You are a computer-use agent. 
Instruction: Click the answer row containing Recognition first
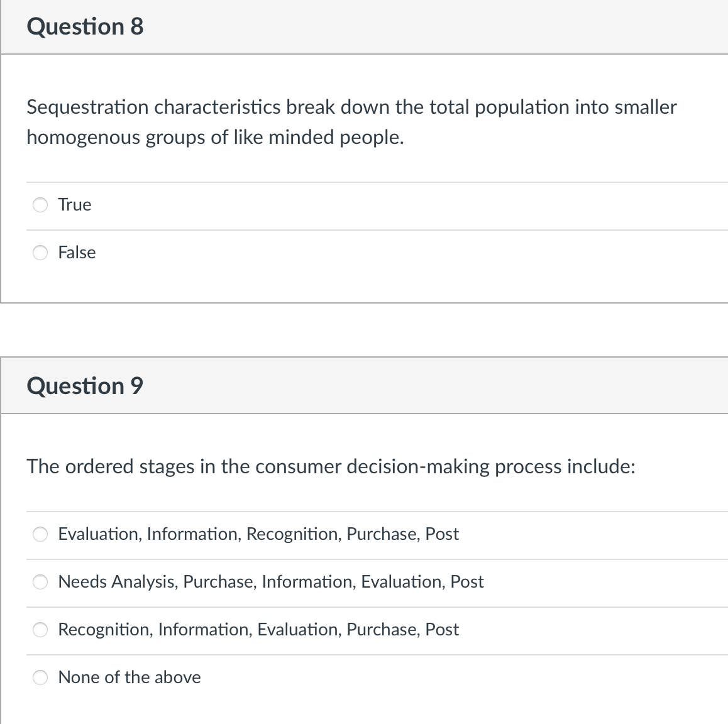point(258,630)
